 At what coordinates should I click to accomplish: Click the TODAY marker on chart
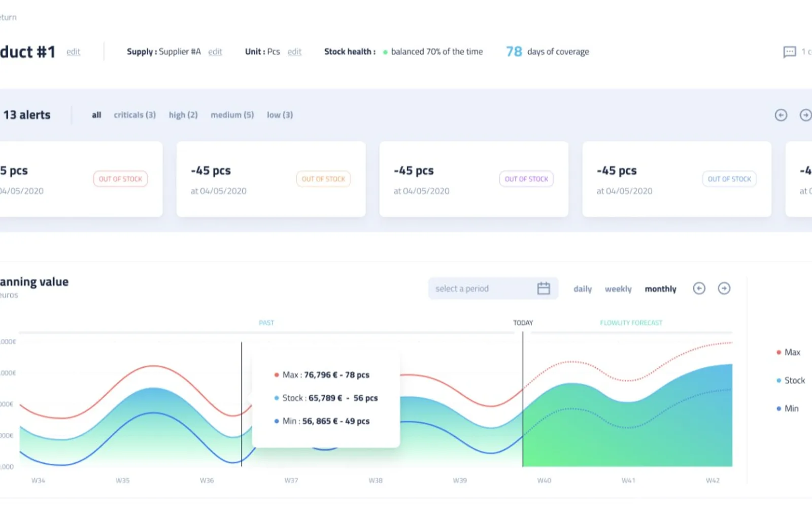click(x=523, y=323)
